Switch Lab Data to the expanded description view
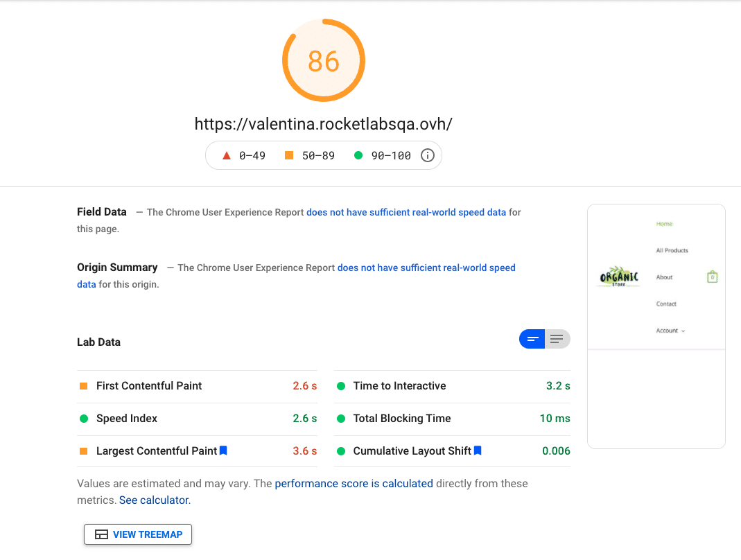Viewport: 741px width, 560px height. click(557, 339)
